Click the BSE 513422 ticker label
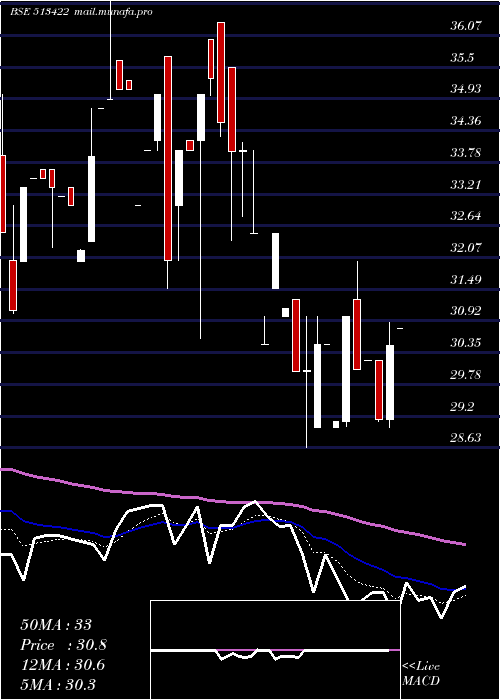 [39, 12]
